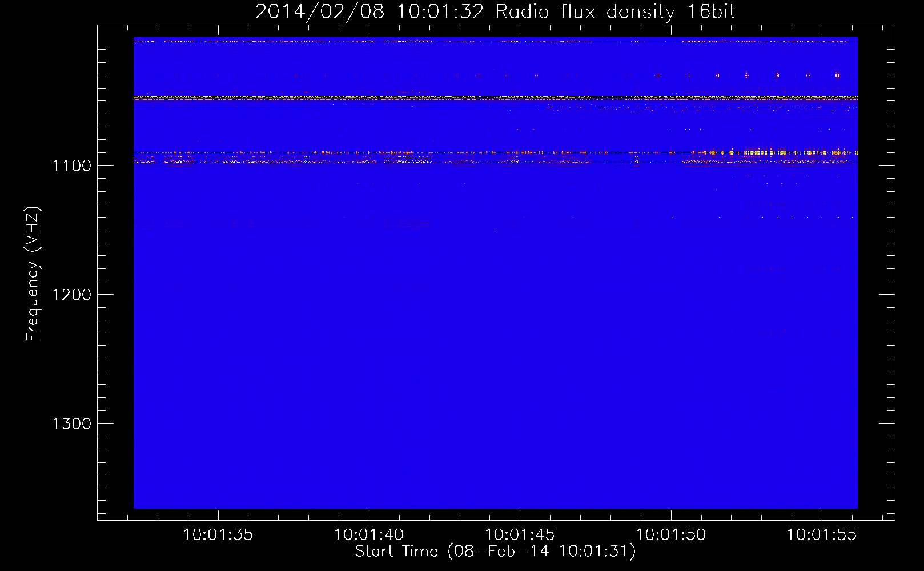The height and width of the screenshot is (571, 924).
Task: Click the 10:01:50 time tick label
Action: point(671,535)
